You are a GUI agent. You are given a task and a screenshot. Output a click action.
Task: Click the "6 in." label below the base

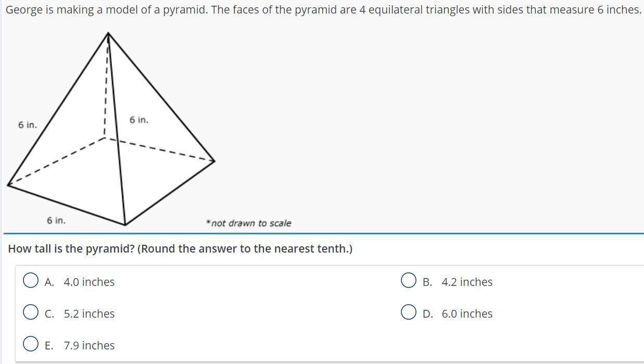pyautogui.click(x=56, y=220)
